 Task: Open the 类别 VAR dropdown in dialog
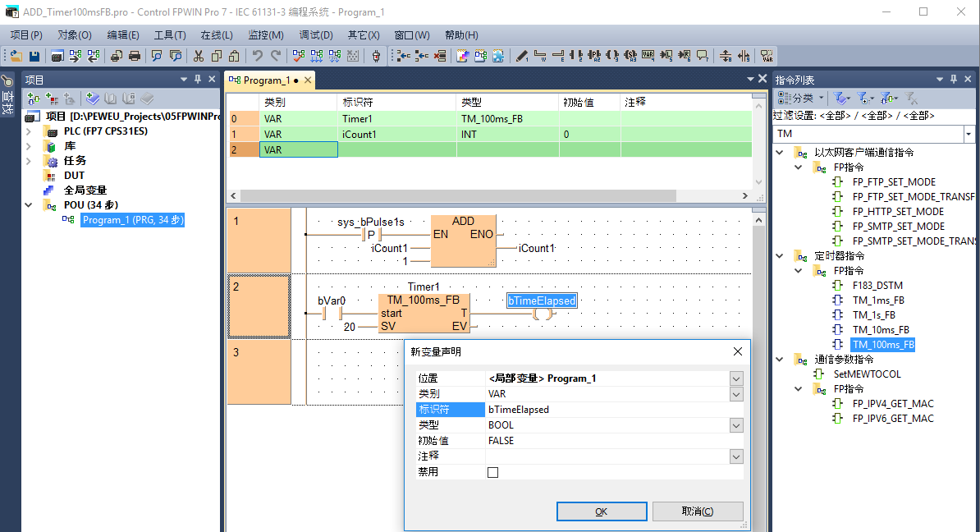pos(736,394)
